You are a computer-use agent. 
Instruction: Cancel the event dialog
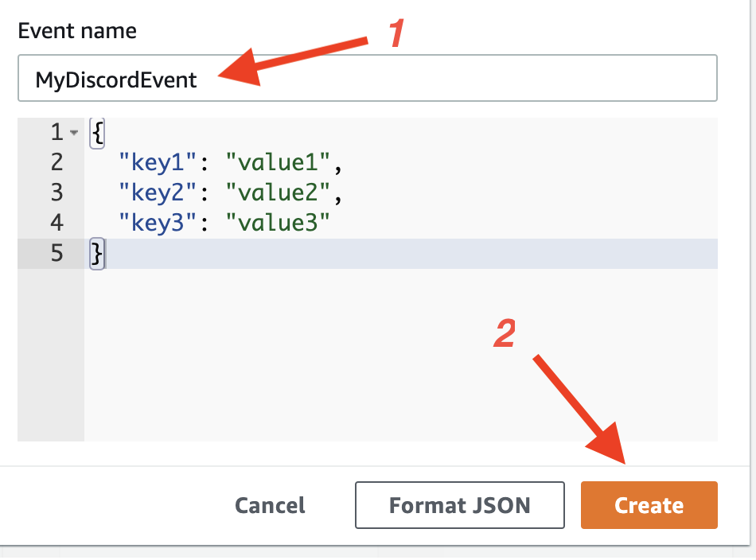[x=270, y=505]
